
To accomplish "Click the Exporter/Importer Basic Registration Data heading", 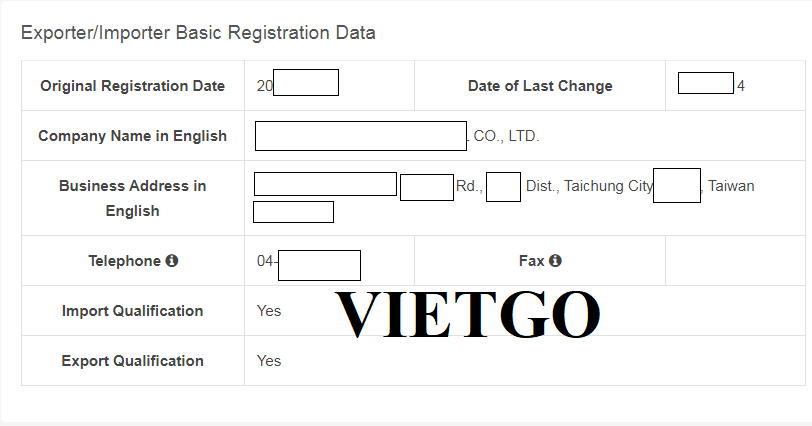I will click(198, 33).
